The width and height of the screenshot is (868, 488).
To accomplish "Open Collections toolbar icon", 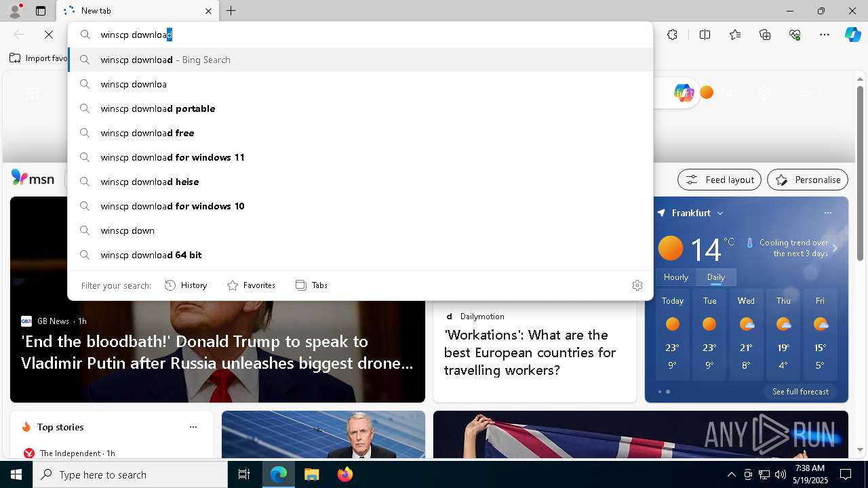I will click(x=765, y=35).
